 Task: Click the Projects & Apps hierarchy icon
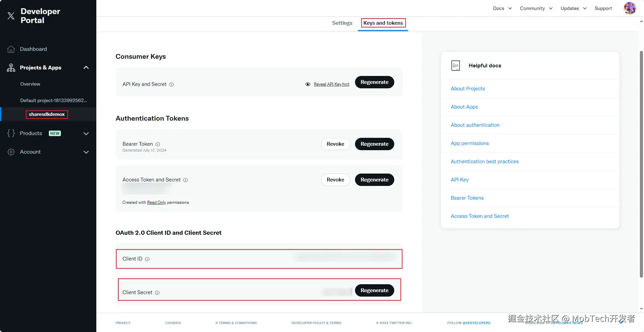coord(11,68)
